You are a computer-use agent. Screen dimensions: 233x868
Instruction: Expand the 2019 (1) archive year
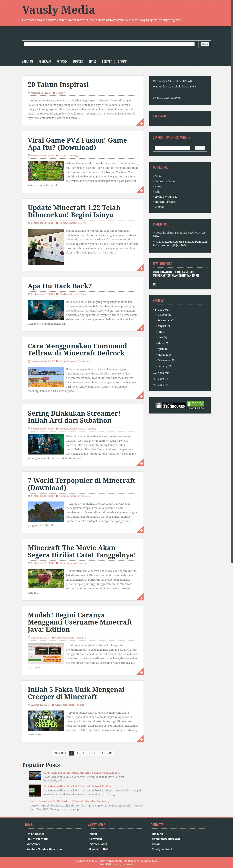click(x=156, y=379)
